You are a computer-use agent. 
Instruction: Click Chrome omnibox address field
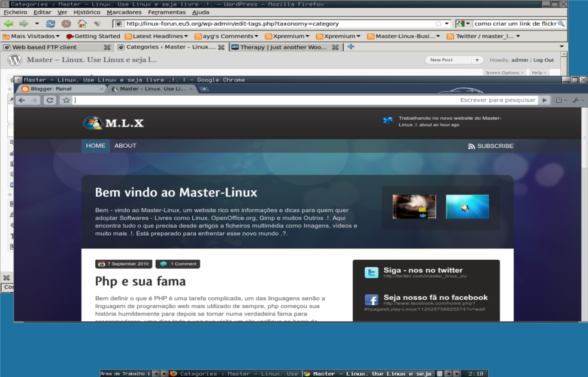click(x=305, y=100)
